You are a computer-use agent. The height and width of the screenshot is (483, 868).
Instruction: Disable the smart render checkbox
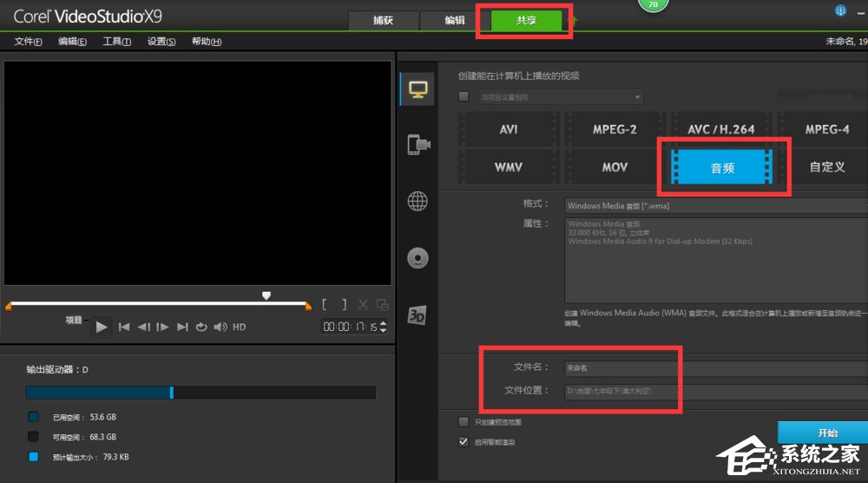point(464,442)
